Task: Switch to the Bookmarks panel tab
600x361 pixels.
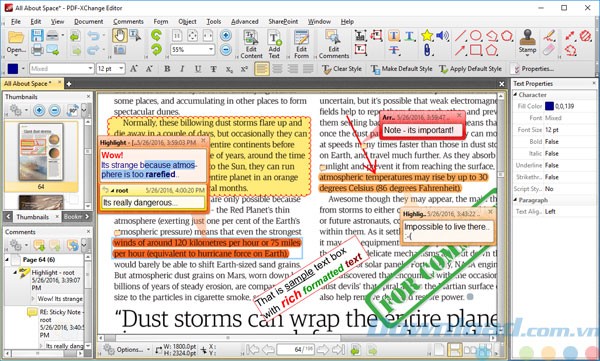Action: pos(73,217)
